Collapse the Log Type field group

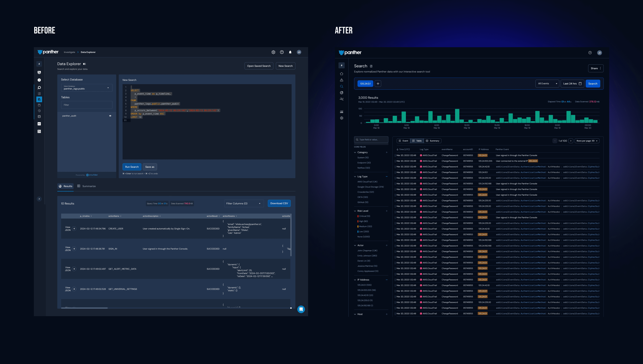tap(355, 176)
